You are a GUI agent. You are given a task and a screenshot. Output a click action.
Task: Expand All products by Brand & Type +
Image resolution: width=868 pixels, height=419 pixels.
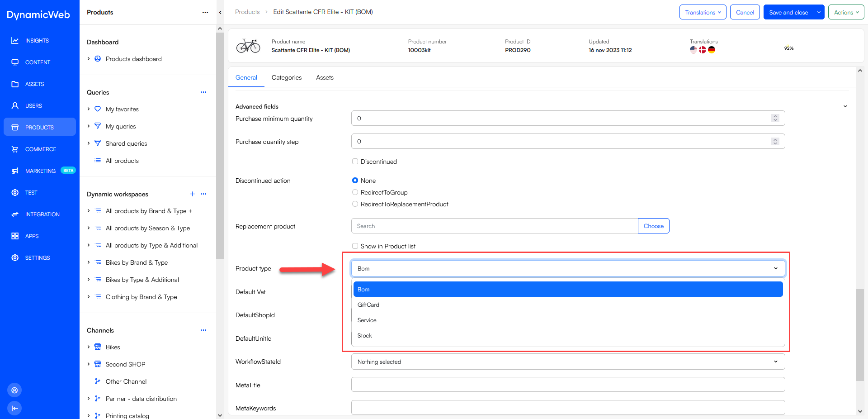(89, 211)
